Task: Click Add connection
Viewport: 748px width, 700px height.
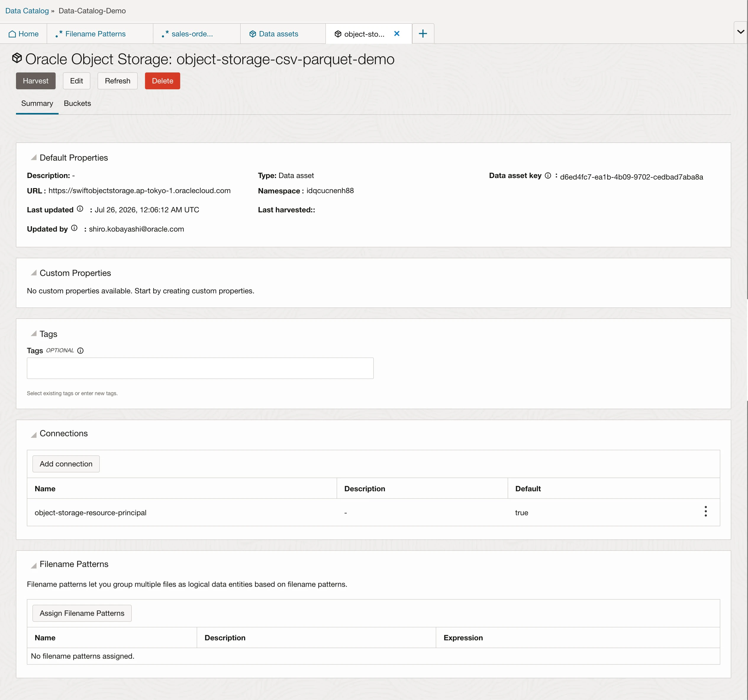Action: 66,464
